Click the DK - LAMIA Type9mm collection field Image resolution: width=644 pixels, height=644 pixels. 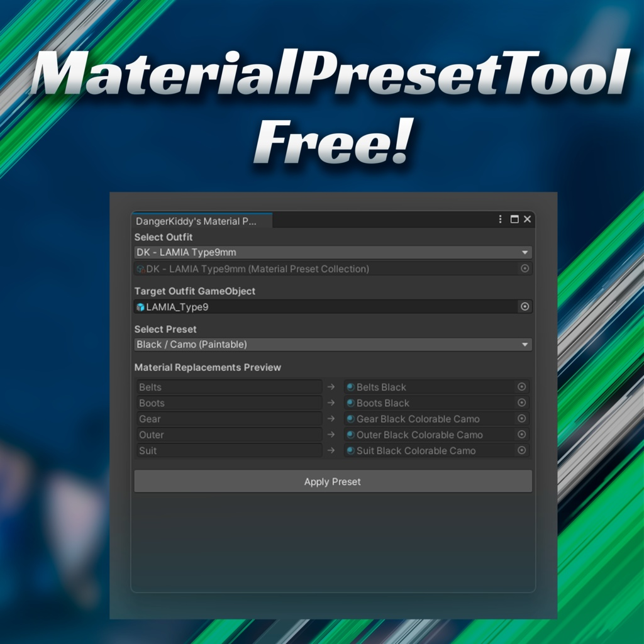333,269
